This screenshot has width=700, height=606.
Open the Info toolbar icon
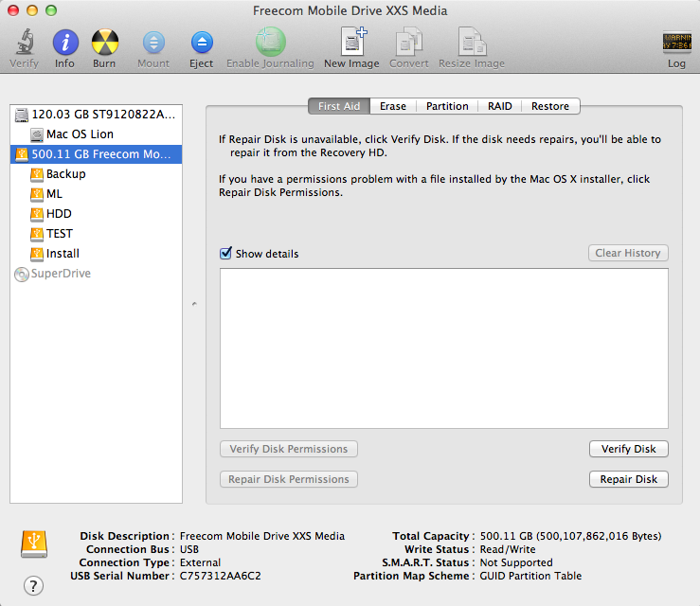coord(65,43)
